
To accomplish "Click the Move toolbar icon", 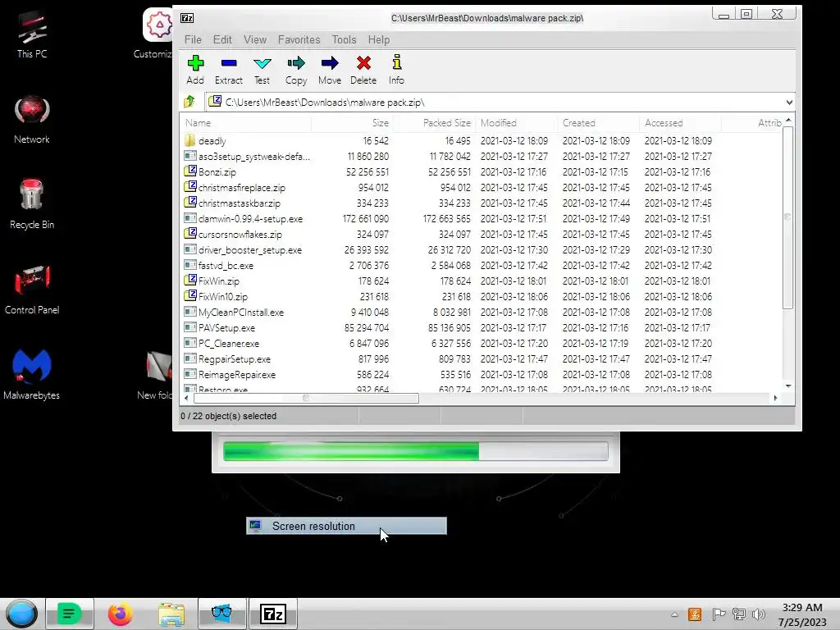I will 330,70.
